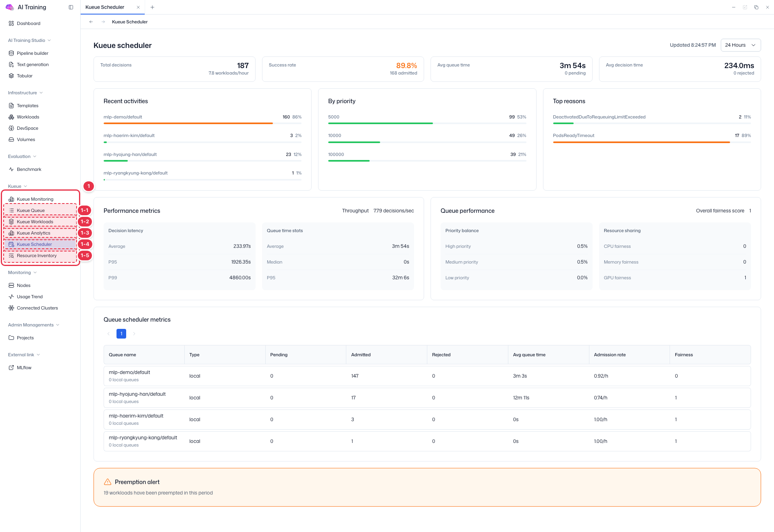
Task: Click the PodsReadyTimeout progress bar
Action: pyautogui.click(x=652, y=142)
